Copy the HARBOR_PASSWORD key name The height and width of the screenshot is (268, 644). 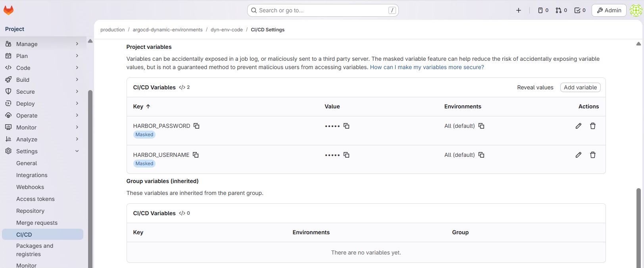pos(196,126)
